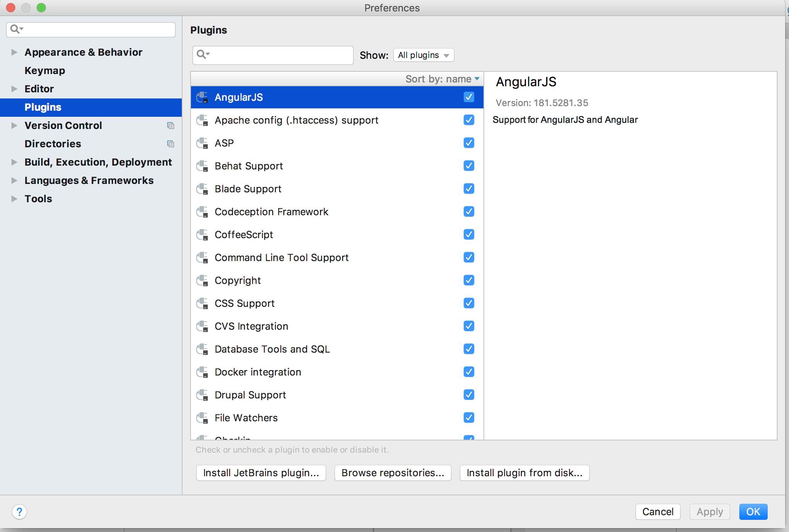Viewport: 789px width, 532px height.
Task: Click the File Watchers plugin icon
Action: tap(202, 418)
